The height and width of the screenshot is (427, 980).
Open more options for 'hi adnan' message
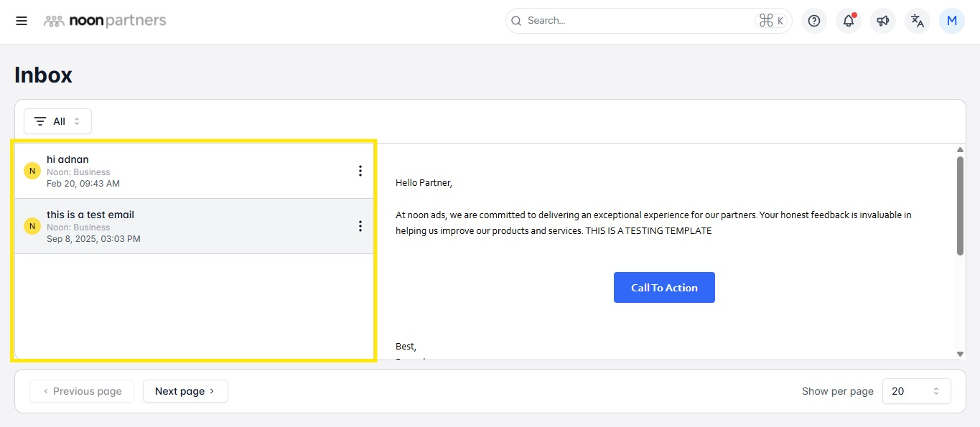pos(360,171)
